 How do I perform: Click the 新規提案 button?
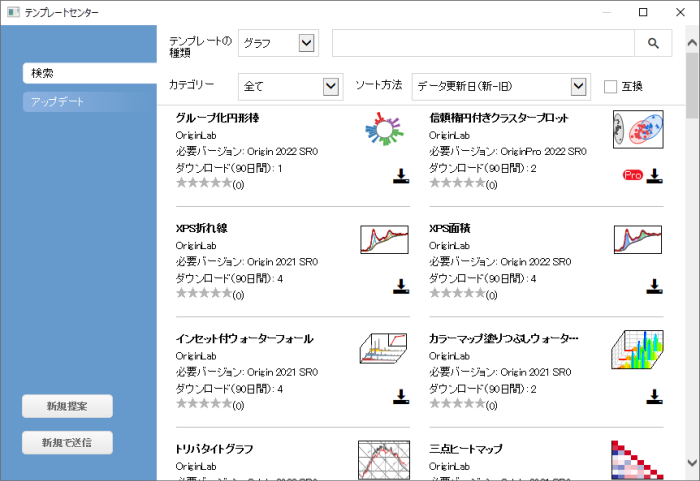67,406
